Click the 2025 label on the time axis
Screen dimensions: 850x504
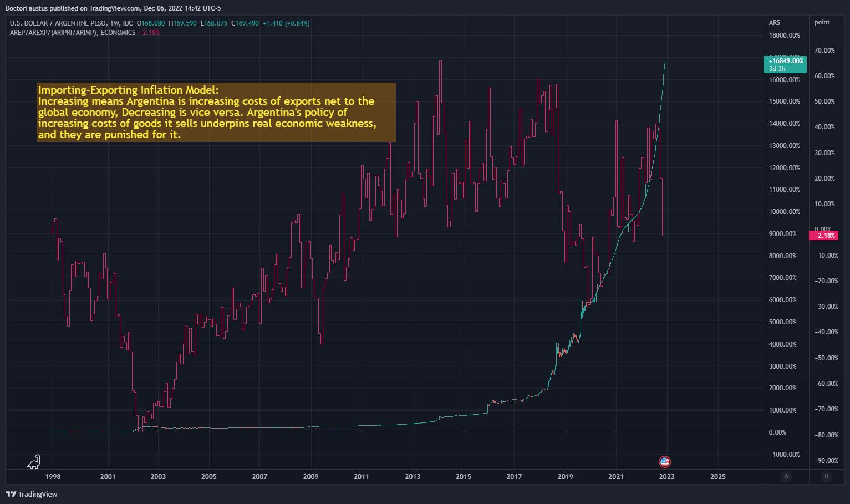click(x=718, y=476)
